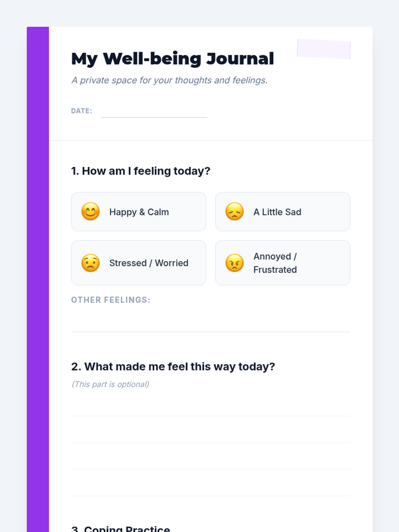Click the purple side binding strip
This screenshot has width=399, height=532.
tap(38, 279)
